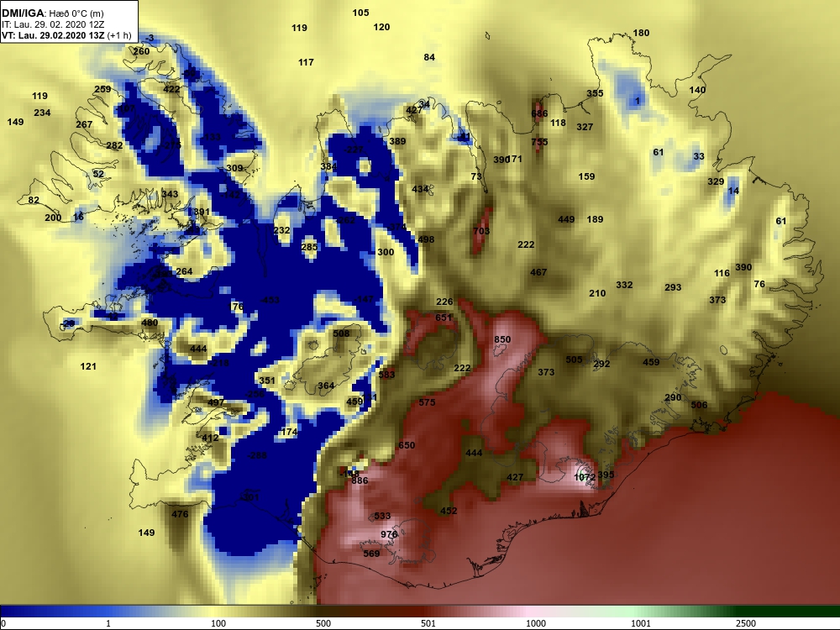Click the 449 value
The height and width of the screenshot is (630, 840).
566,219
